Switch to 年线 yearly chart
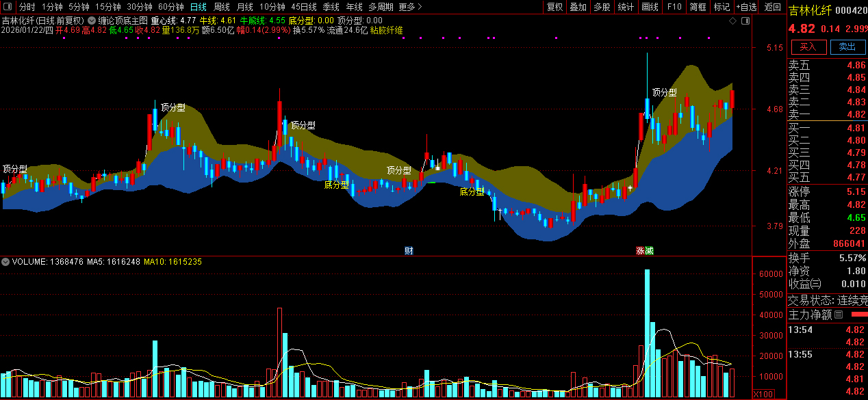This screenshot has width=868, height=400. pyautogui.click(x=355, y=7)
